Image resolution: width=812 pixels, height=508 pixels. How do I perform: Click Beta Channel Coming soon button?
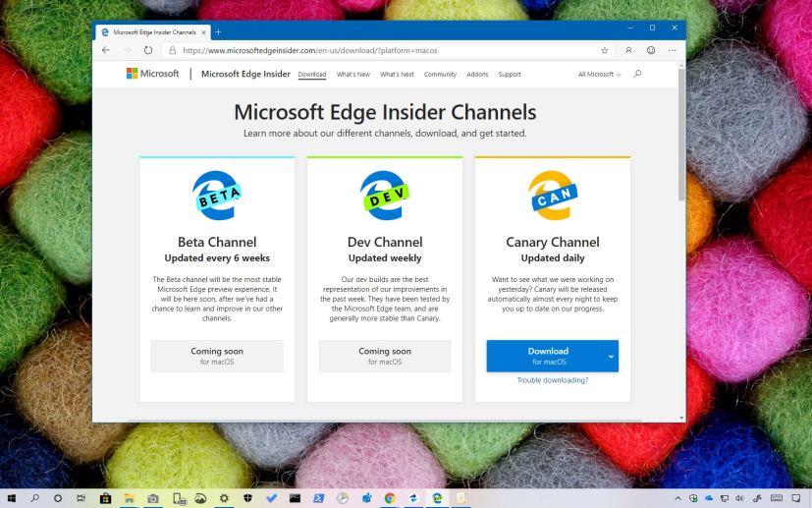pyautogui.click(x=217, y=356)
